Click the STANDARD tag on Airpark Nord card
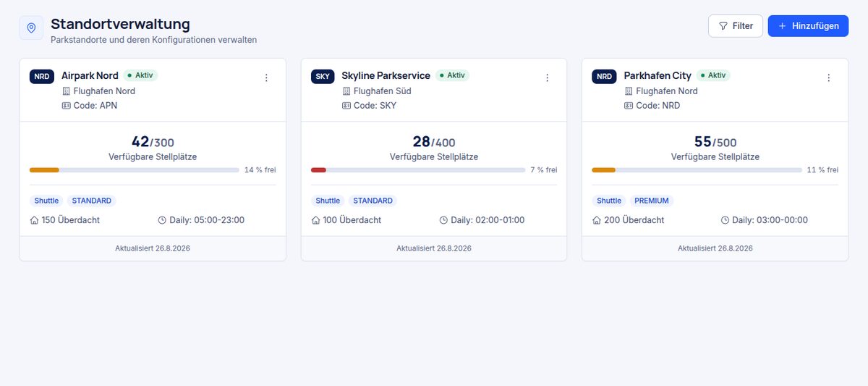Image resolution: width=868 pixels, height=386 pixels. pos(92,201)
